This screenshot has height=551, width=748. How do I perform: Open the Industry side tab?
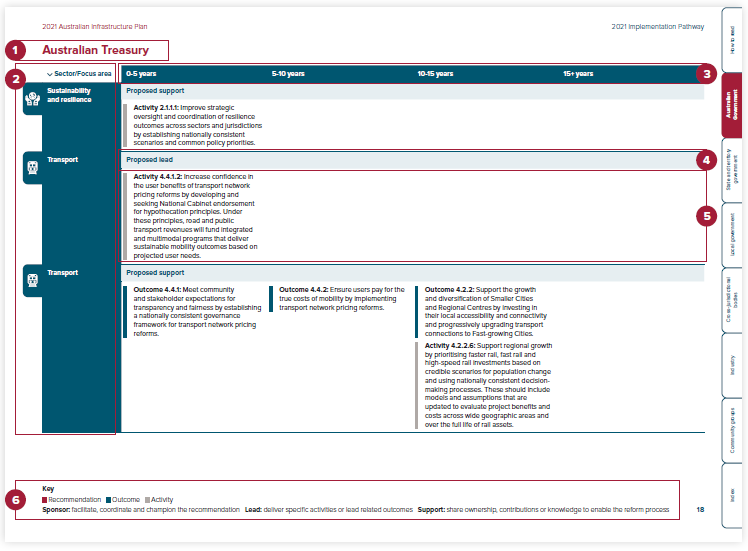click(732, 364)
